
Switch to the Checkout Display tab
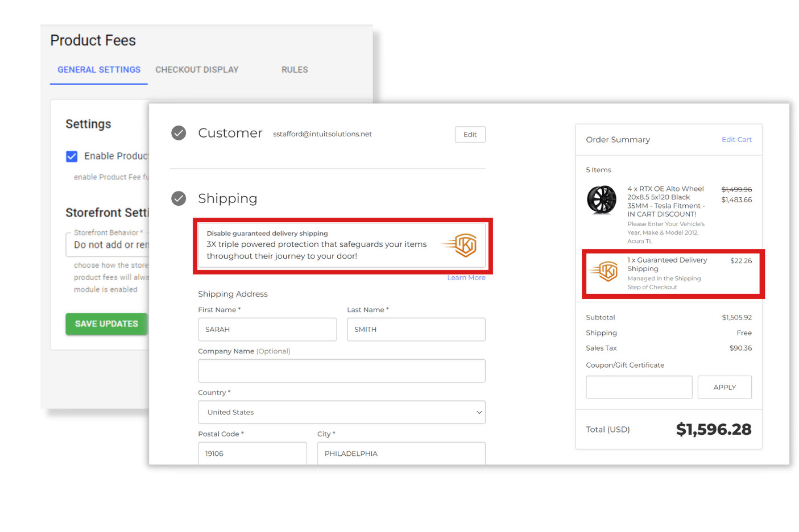(197, 69)
